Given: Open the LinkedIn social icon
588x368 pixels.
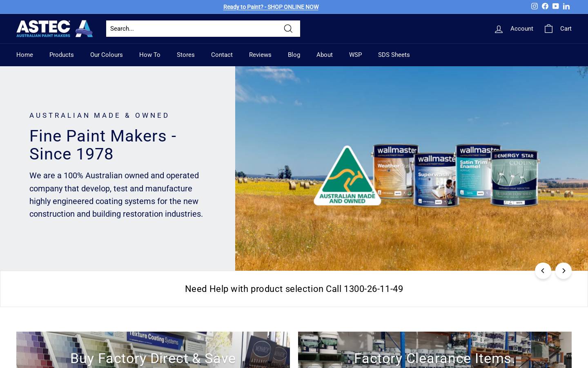Looking at the screenshot, I should click(x=566, y=6).
